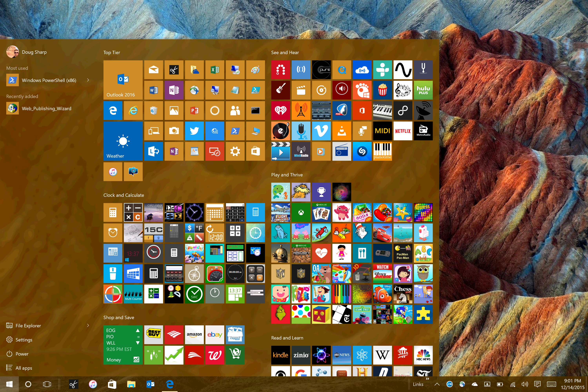Open the Chess tile
This screenshot has height=392, width=588.
click(x=403, y=294)
